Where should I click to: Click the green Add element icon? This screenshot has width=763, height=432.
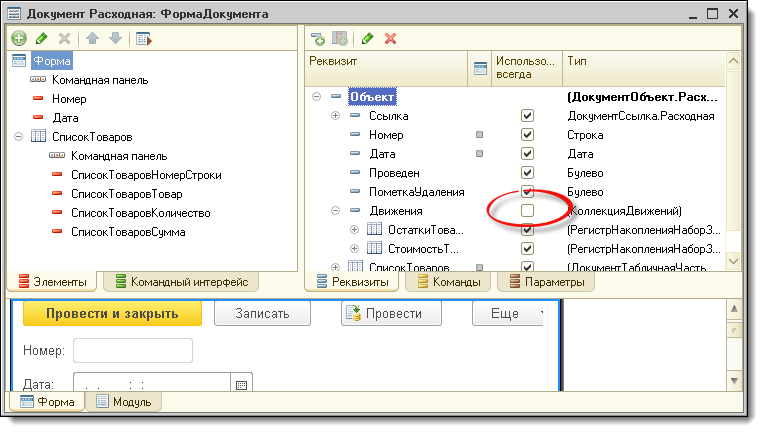tap(18, 39)
